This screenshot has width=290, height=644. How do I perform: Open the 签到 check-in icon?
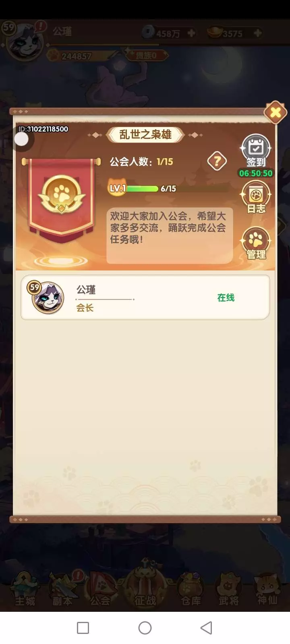click(256, 151)
